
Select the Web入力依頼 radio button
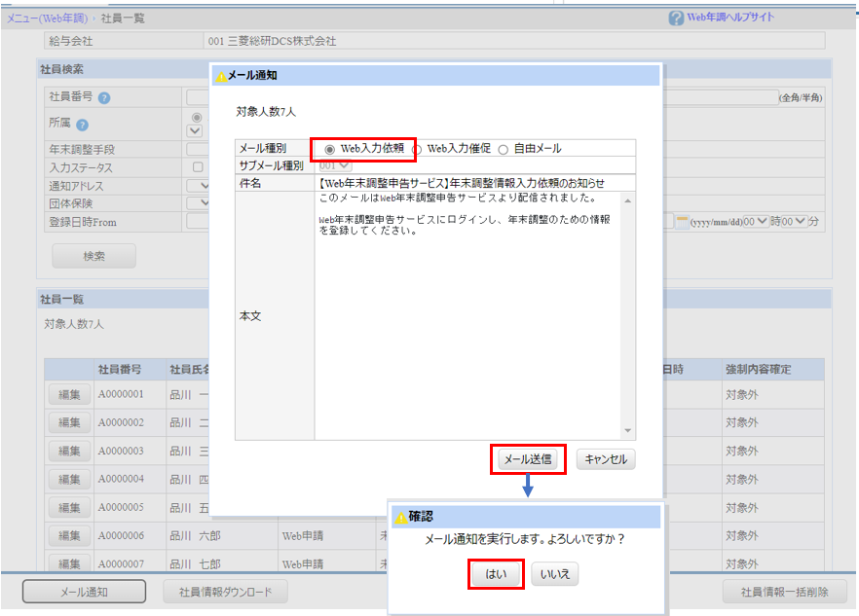click(329, 150)
